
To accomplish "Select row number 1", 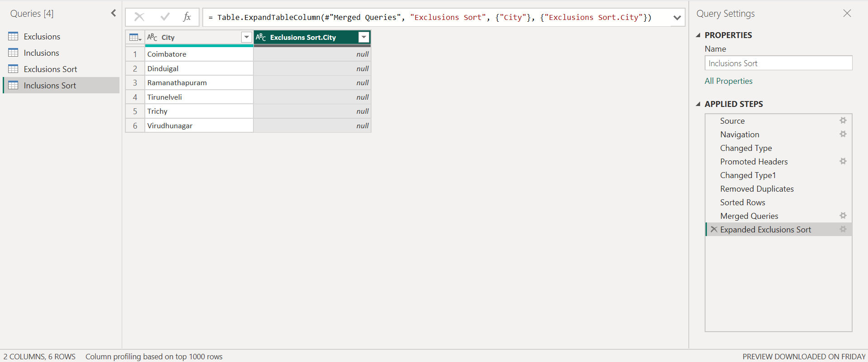I will pos(135,54).
